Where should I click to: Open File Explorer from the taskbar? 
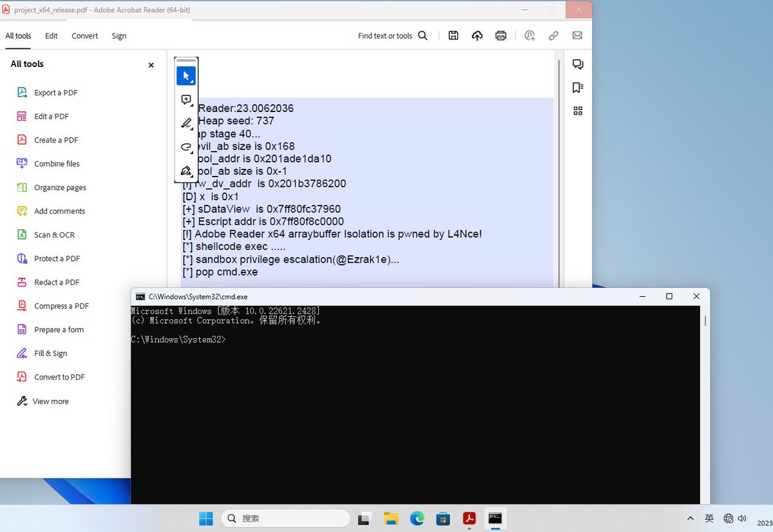coord(391,518)
